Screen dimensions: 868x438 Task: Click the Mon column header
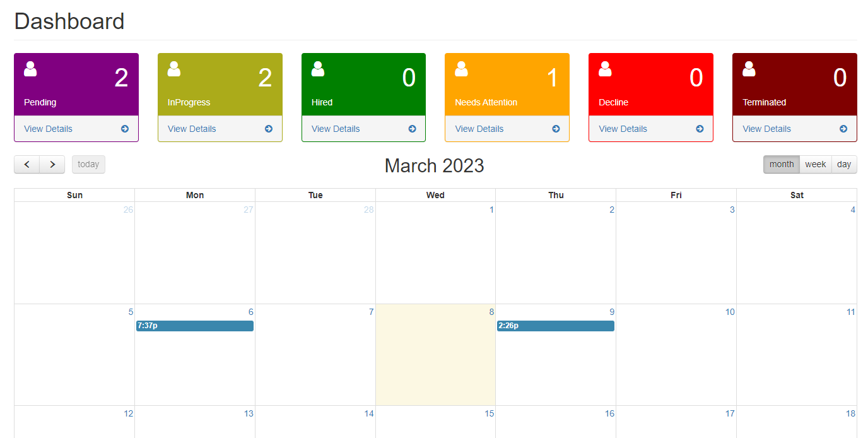195,195
